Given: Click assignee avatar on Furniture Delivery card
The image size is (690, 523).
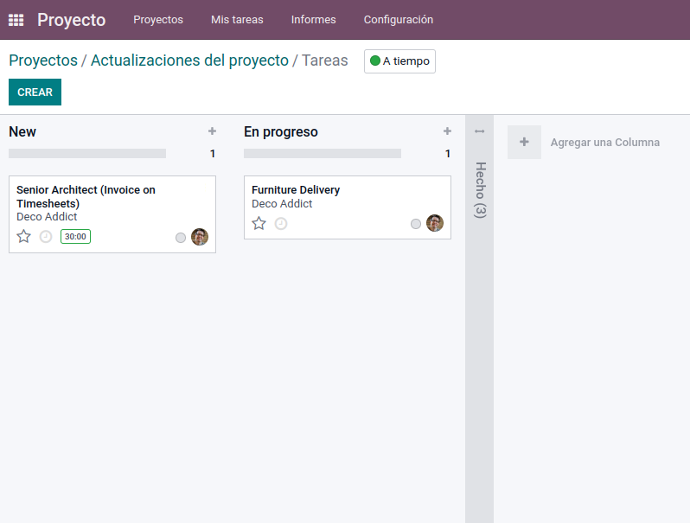Looking at the screenshot, I should [435, 223].
